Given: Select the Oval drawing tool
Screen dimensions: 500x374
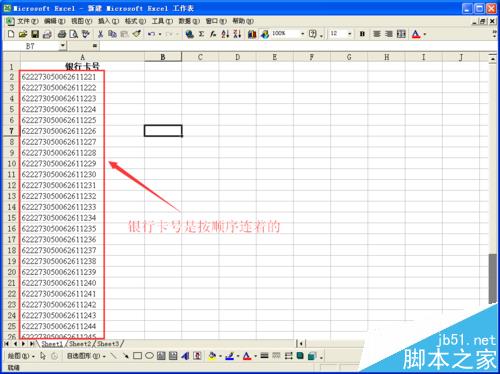Looking at the screenshot, I should tap(149, 356).
